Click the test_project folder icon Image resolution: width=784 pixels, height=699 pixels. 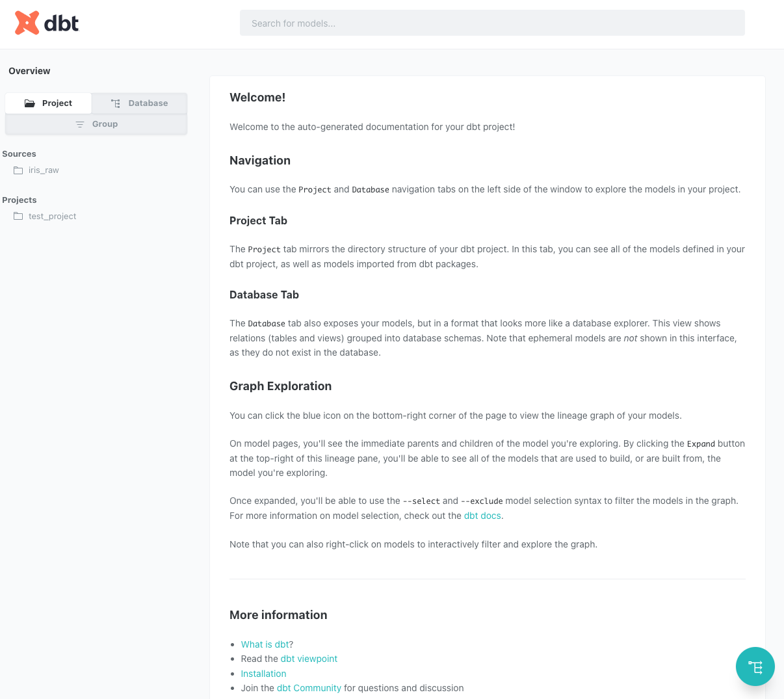18,217
